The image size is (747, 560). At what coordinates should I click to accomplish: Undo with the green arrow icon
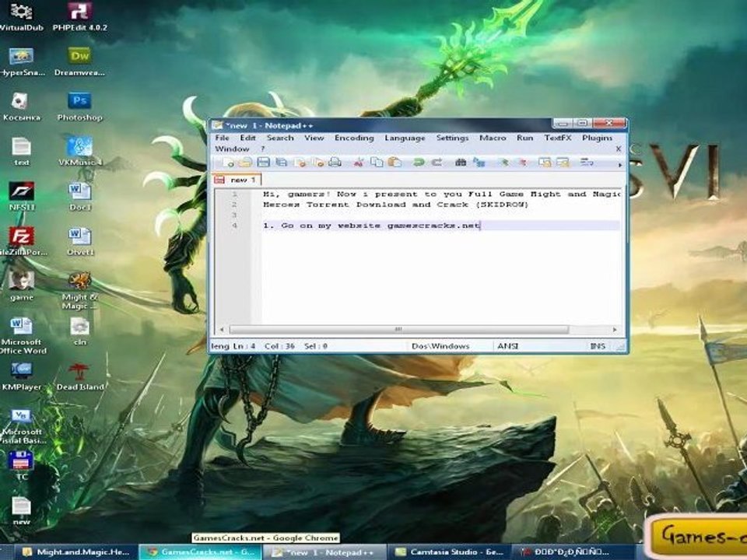coord(419,163)
